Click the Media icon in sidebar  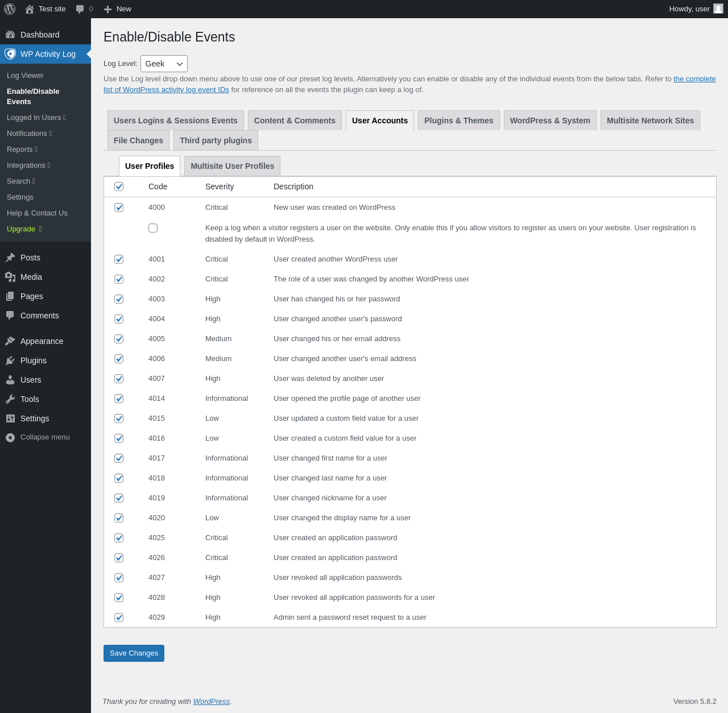10,277
